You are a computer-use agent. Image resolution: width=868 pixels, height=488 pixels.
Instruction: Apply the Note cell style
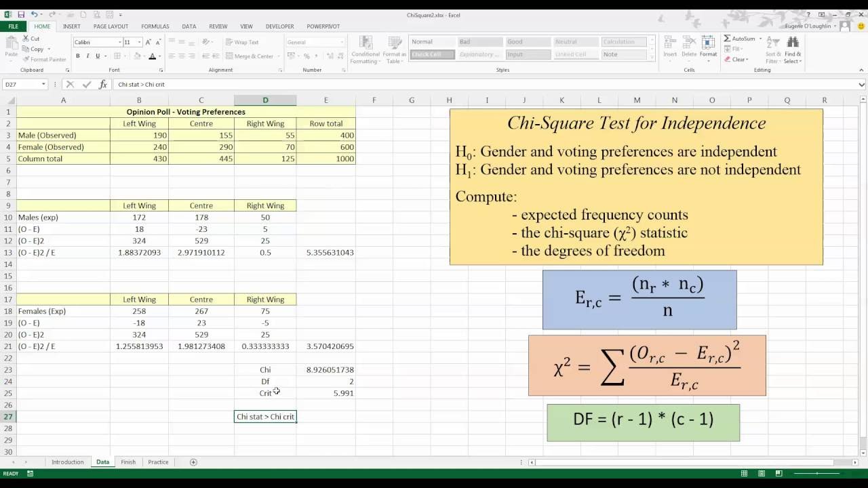point(624,55)
